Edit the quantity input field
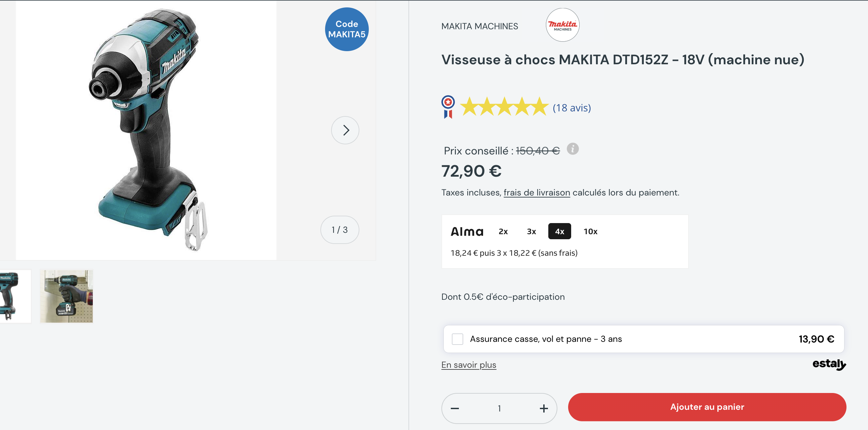 [x=499, y=408]
